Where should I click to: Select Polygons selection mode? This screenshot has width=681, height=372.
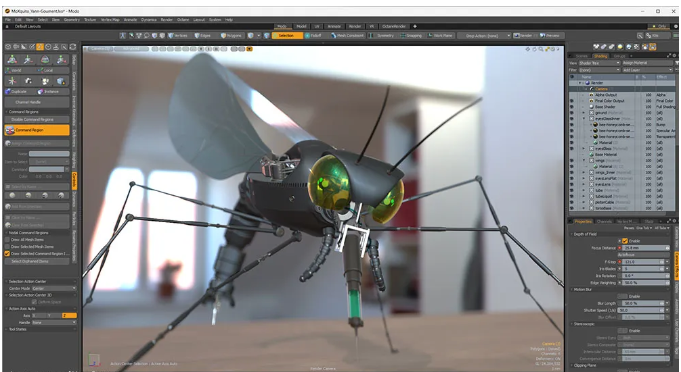pyautogui.click(x=231, y=36)
